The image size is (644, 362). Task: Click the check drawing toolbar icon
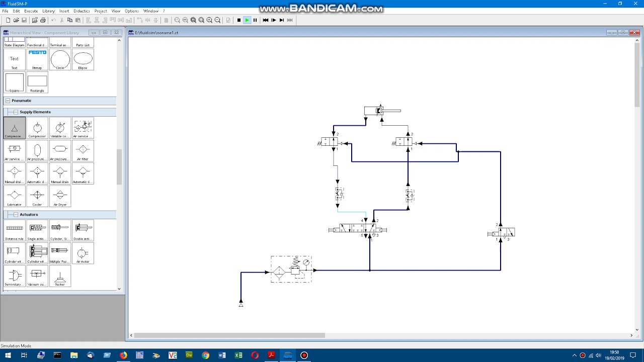tap(228, 20)
